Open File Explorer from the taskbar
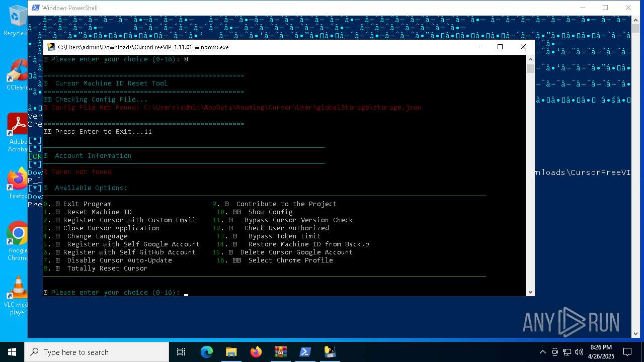Viewport: 644px width, 362px height. point(231,352)
